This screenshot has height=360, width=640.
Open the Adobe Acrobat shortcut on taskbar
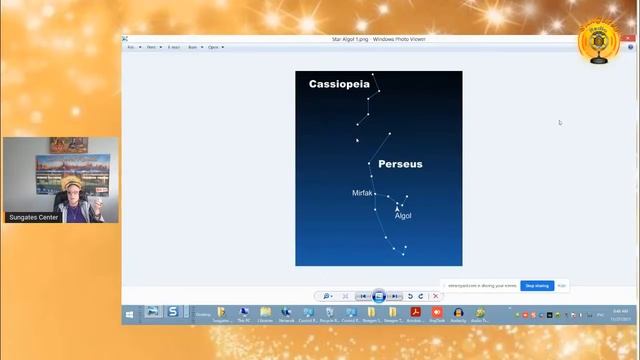pyautogui.click(x=416, y=314)
